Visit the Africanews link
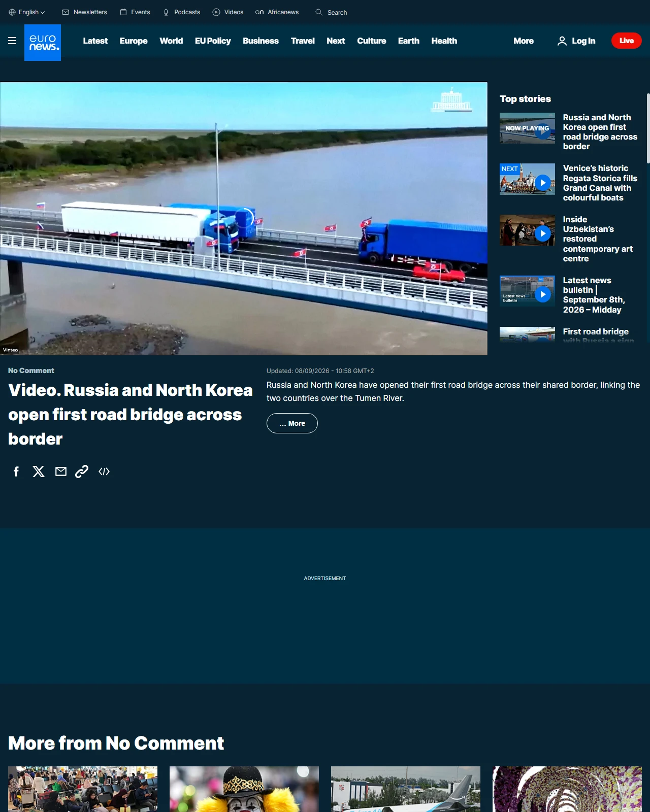 (x=277, y=12)
